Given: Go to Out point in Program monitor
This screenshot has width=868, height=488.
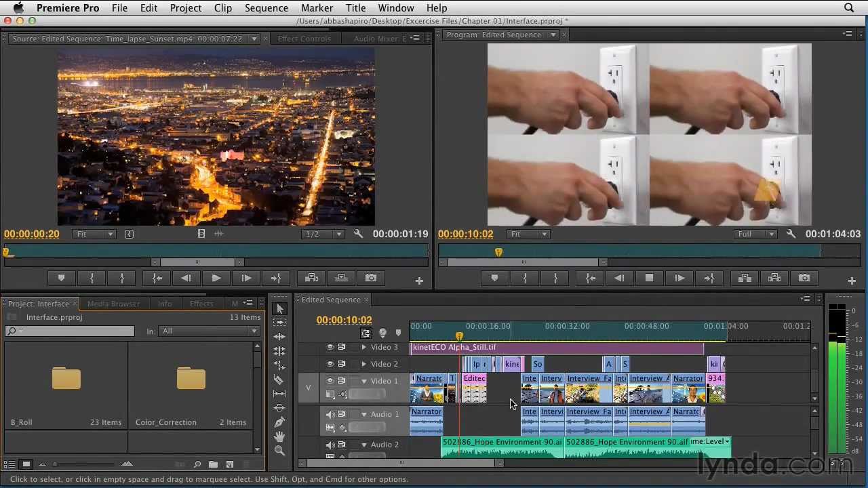Looking at the screenshot, I should tap(709, 278).
